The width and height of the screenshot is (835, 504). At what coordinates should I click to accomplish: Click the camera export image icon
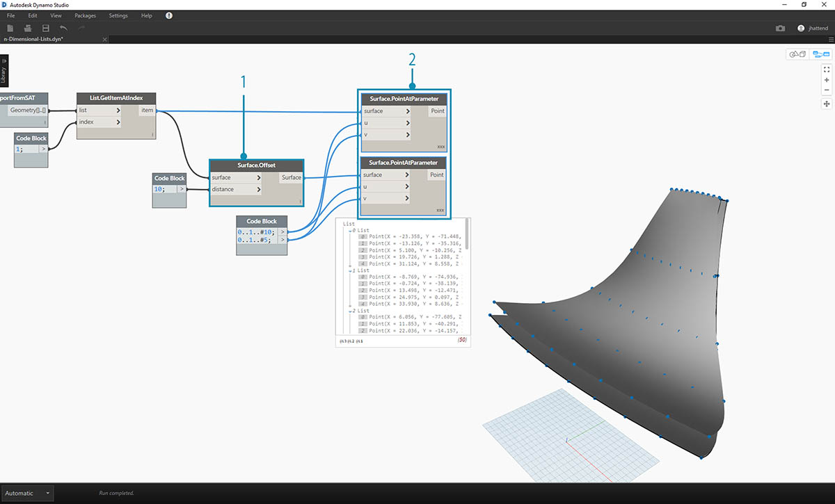780,29
